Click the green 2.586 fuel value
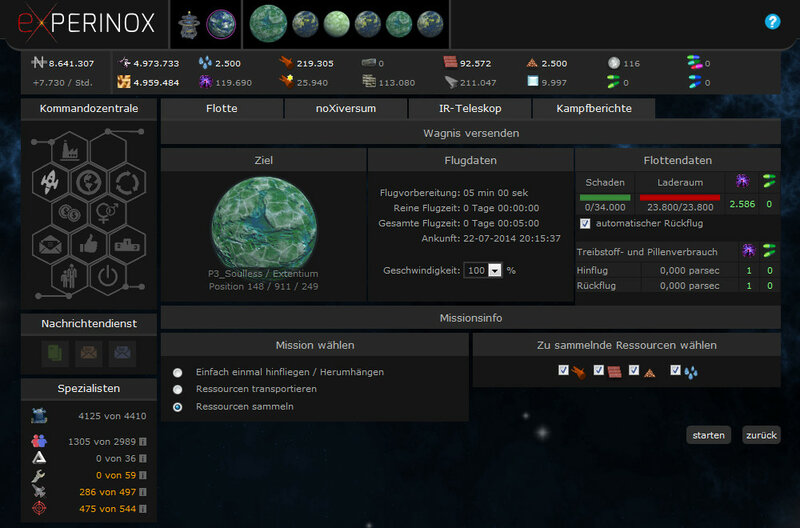This screenshot has height=528, width=800. 742,205
